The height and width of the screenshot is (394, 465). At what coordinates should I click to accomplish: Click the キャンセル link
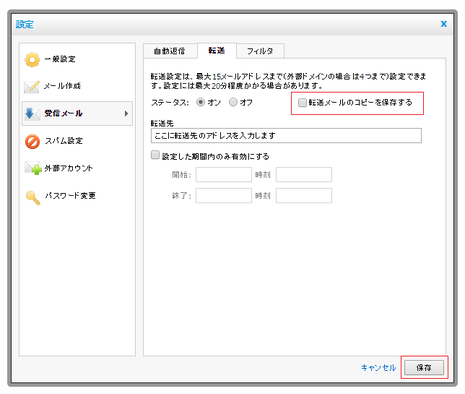click(x=379, y=368)
